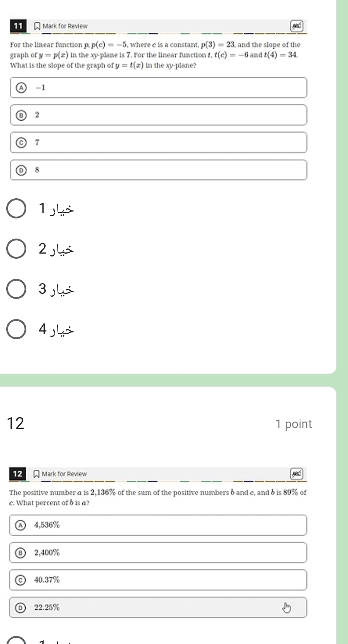Click the bookmark icon on question 11

tap(37, 26)
